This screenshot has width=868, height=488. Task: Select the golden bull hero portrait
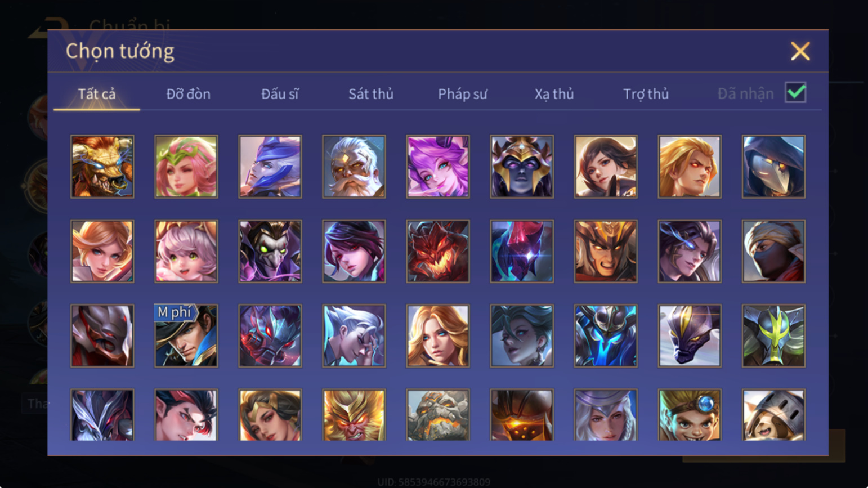click(102, 167)
